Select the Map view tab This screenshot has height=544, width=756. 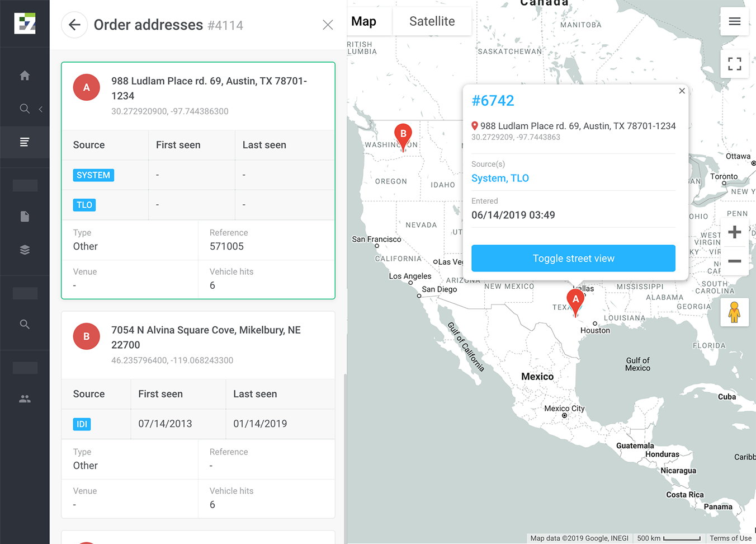click(364, 21)
